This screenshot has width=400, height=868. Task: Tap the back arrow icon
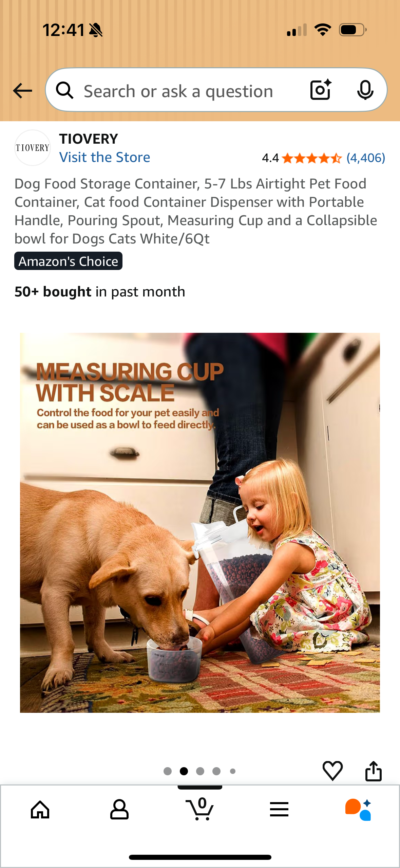click(22, 91)
